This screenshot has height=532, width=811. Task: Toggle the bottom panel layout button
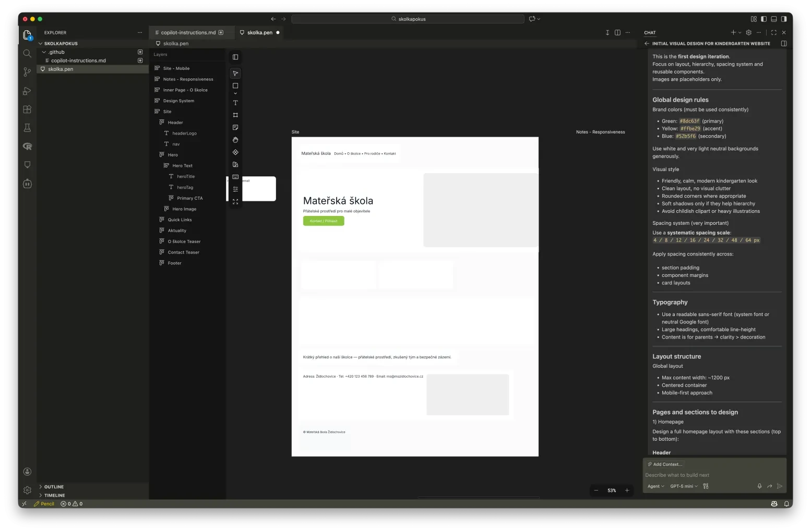tap(773, 19)
